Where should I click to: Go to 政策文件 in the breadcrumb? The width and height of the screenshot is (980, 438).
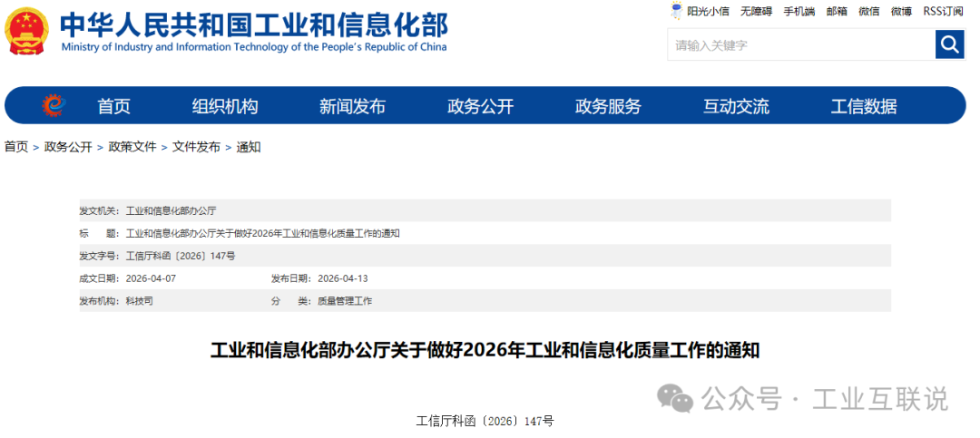pyautogui.click(x=132, y=148)
